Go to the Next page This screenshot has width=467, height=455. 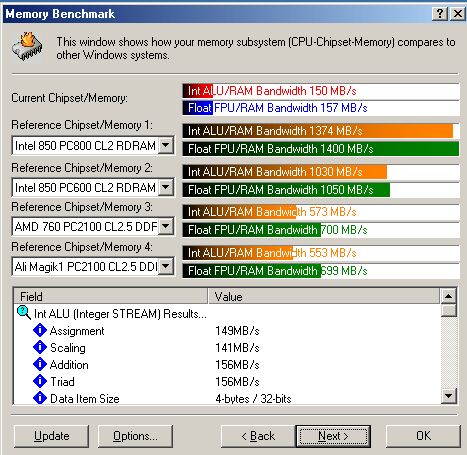(x=333, y=436)
